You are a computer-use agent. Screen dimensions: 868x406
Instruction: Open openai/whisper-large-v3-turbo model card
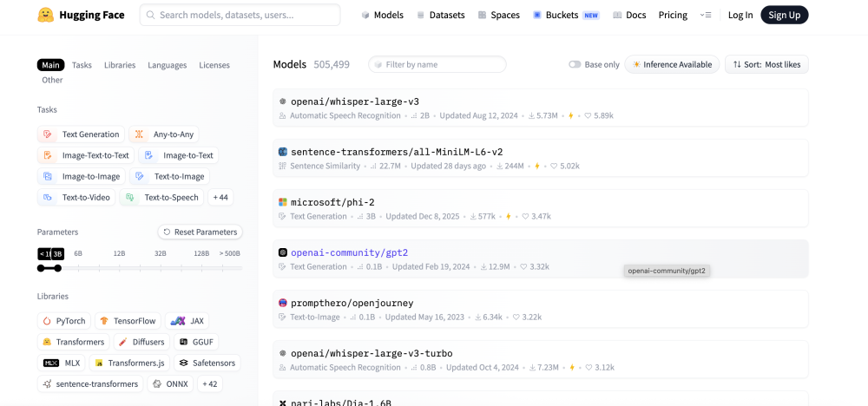(540, 359)
